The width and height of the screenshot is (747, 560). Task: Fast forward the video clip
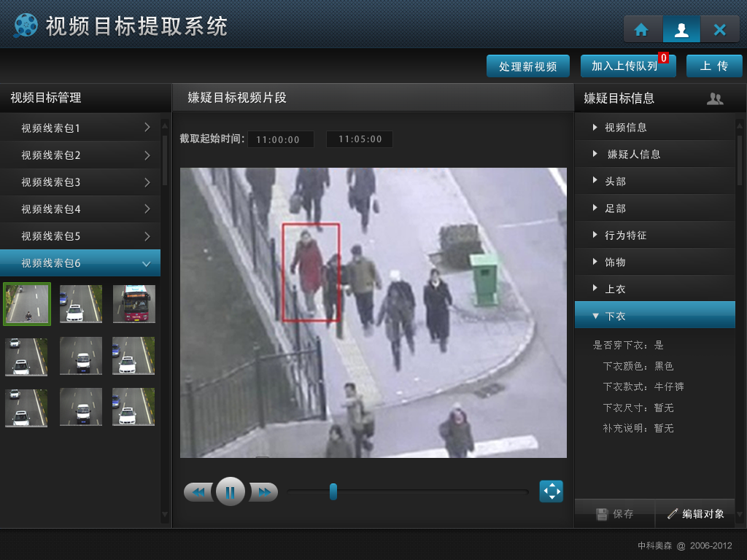click(x=263, y=492)
